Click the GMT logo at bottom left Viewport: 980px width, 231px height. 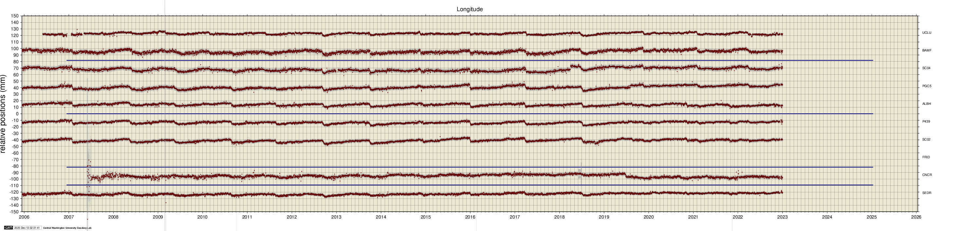point(9,228)
